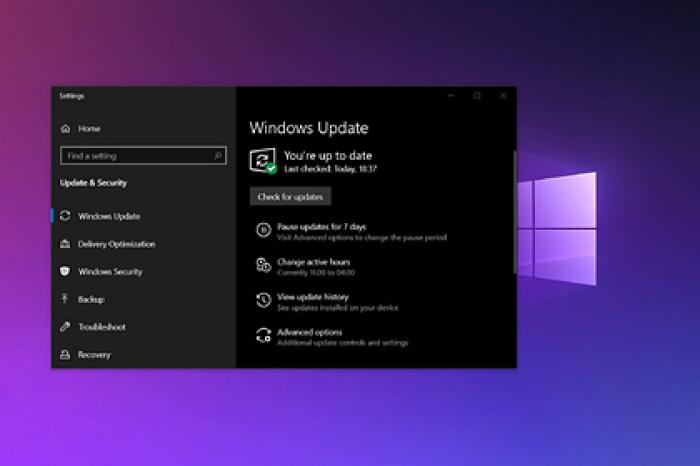700x466 pixels.
Task: Click the Update & Security heading
Action: tap(93, 183)
